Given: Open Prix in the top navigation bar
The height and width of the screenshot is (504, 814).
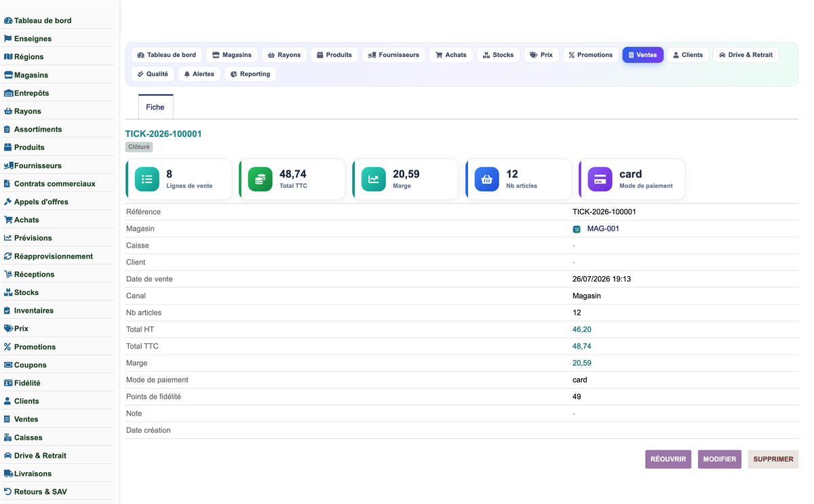Looking at the screenshot, I should click(541, 55).
